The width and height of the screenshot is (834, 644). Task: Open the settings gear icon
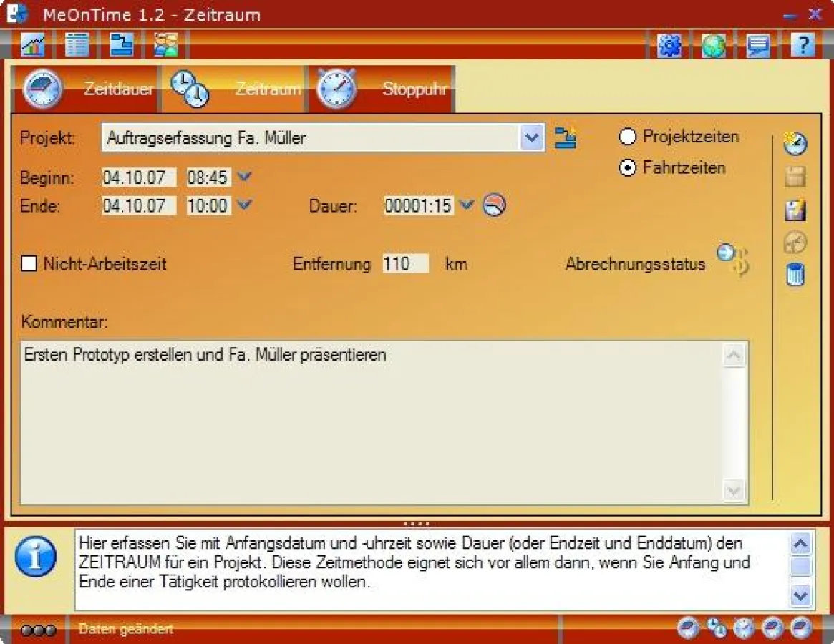click(669, 45)
